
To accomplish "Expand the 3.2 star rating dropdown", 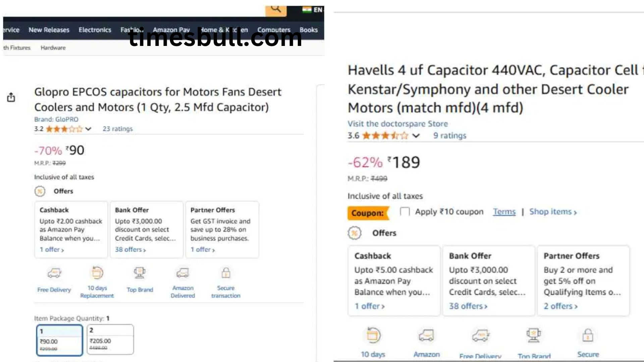I will 88,129.
